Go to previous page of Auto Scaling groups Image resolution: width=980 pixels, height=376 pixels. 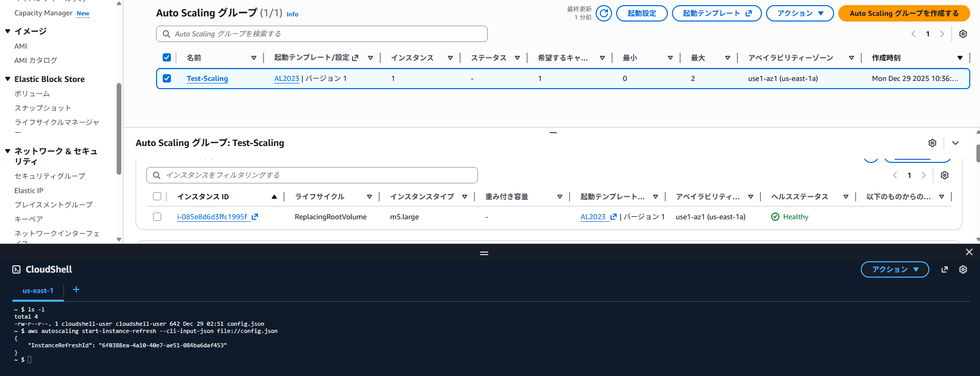[x=913, y=34]
